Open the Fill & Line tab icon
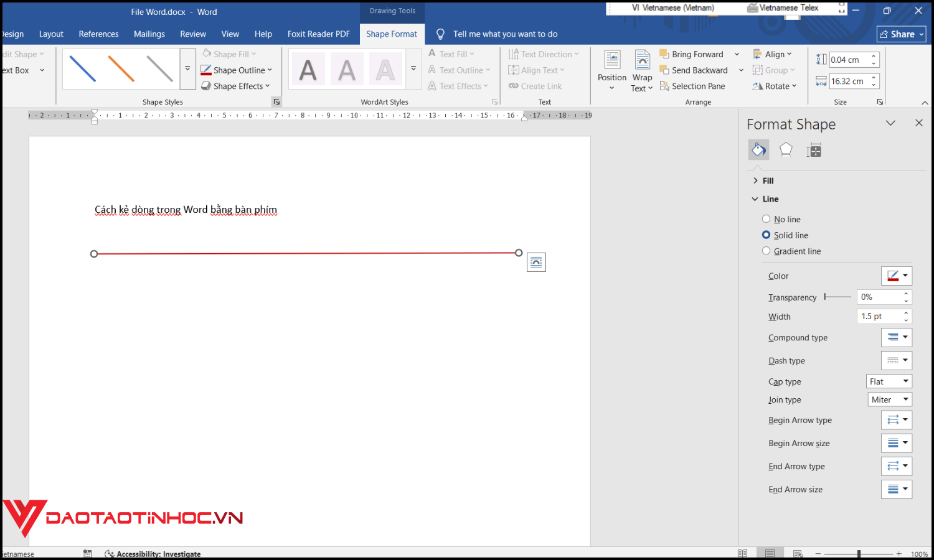 (x=758, y=150)
